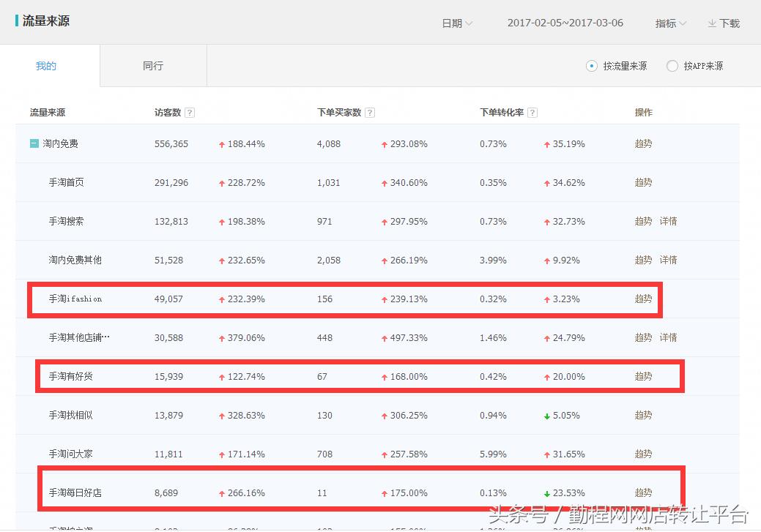761x532 pixels.
Task: Click the 379.06% visitor growth value
Action: coord(246,338)
